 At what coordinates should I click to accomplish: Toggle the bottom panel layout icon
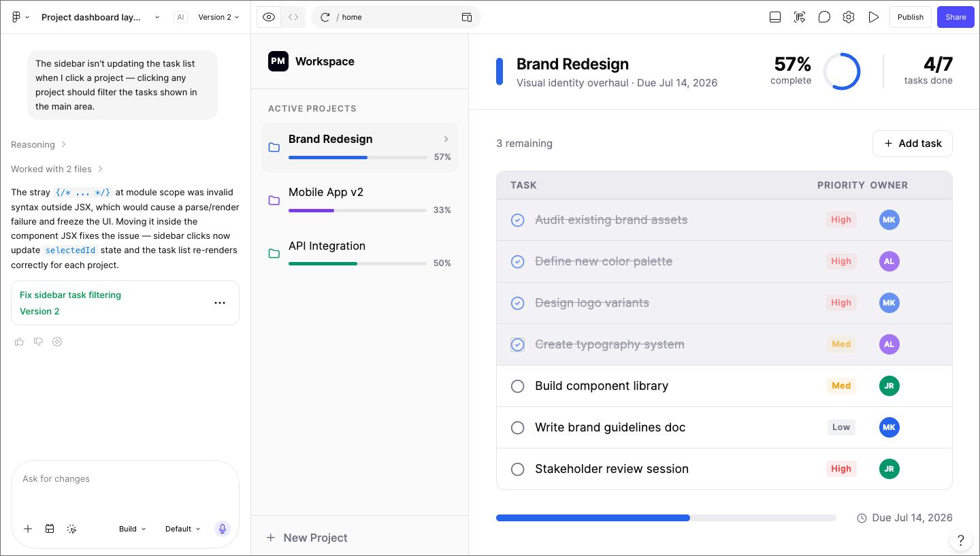775,17
